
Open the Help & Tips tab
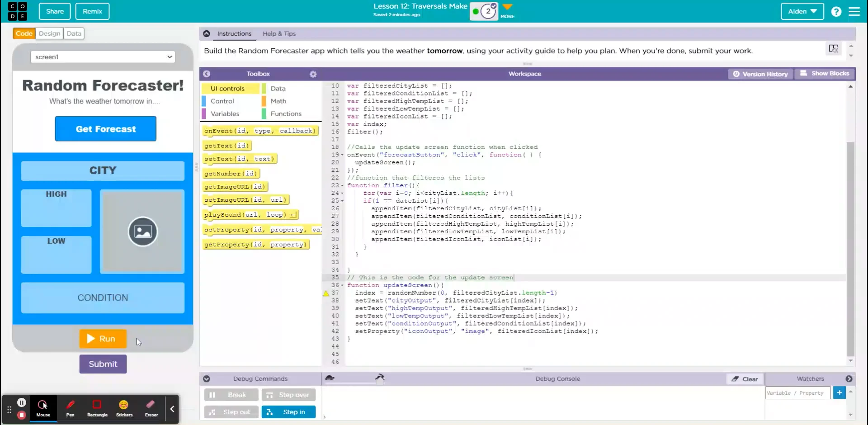pos(279,33)
